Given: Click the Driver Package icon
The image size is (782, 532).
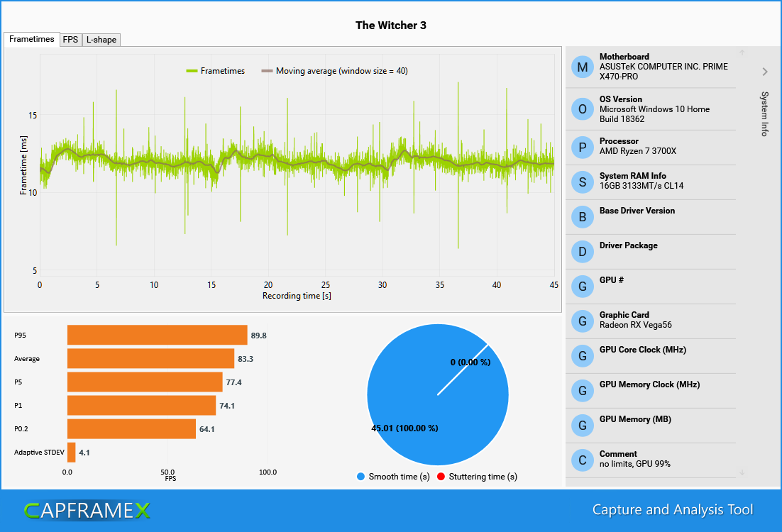Looking at the screenshot, I should [582, 251].
